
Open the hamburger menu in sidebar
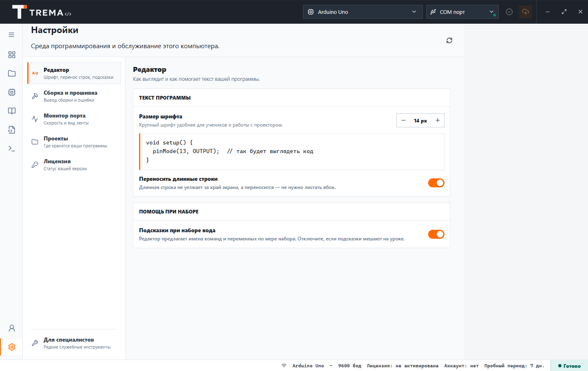pyautogui.click(x=11, y=35)
